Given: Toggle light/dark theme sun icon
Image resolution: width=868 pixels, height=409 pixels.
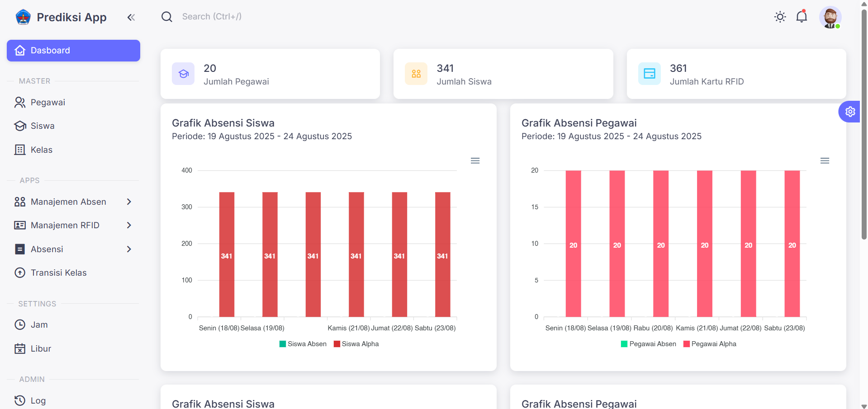Looking at the screenshot, I should 780,17.
